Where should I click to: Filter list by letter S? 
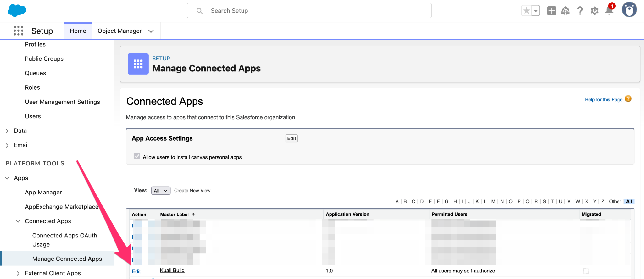coord(544,202)
